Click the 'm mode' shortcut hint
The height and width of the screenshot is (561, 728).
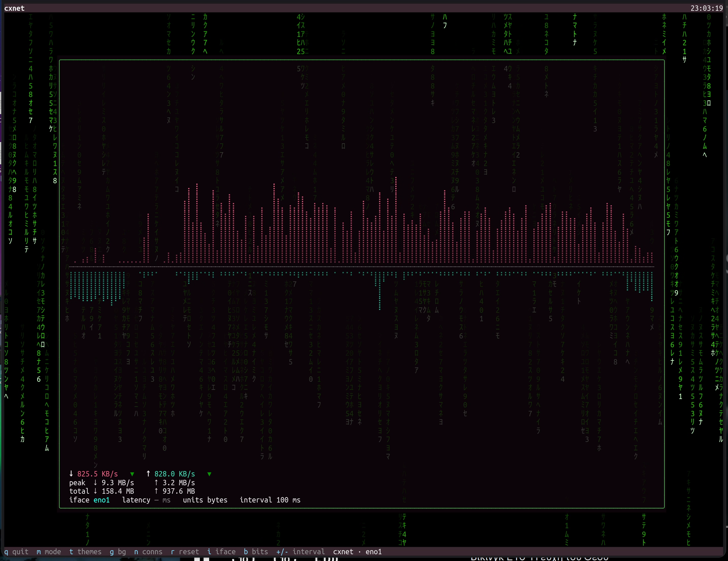[49, 552]
